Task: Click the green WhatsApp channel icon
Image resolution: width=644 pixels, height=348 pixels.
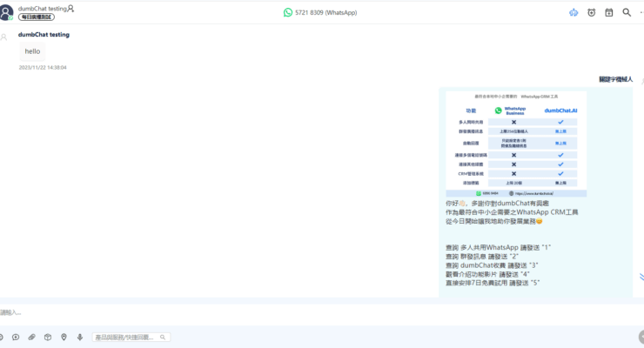Action: 288,13
